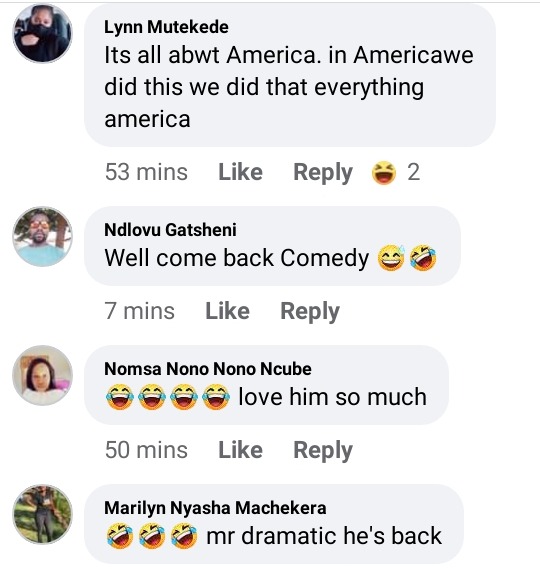Open Lynn Mutekede's profile name link
Image resolution: width=540 pixels, height=569 pixels.
click(x=166, y=27)
